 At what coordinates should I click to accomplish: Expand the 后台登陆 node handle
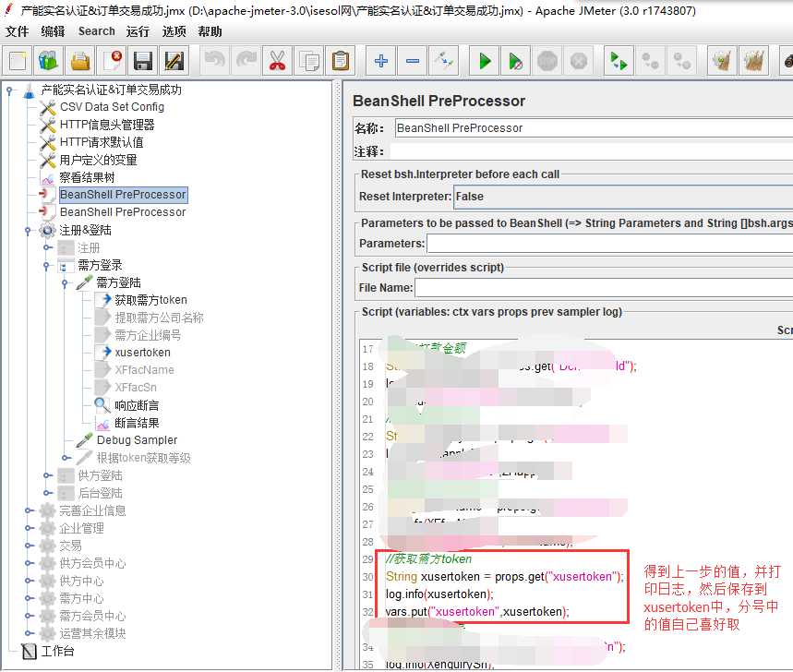46,493
